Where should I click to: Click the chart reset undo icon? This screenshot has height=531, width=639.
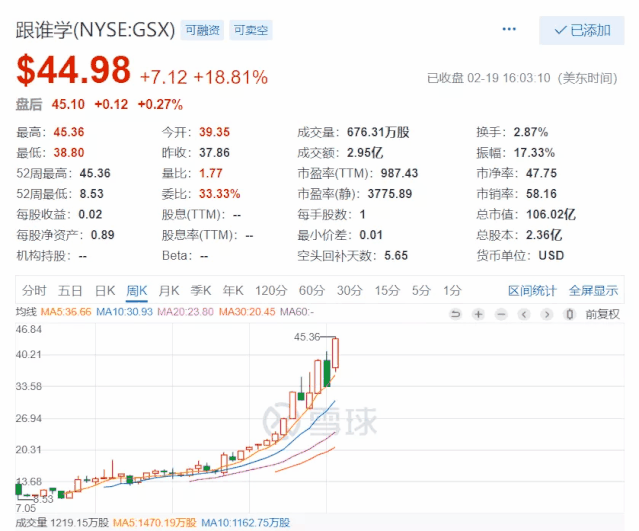pyautogui.click(x=456, y=314)
